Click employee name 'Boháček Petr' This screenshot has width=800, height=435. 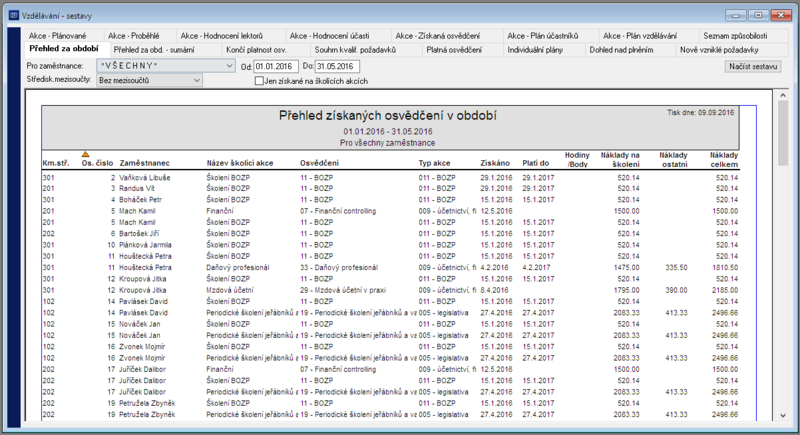point(140,200)
